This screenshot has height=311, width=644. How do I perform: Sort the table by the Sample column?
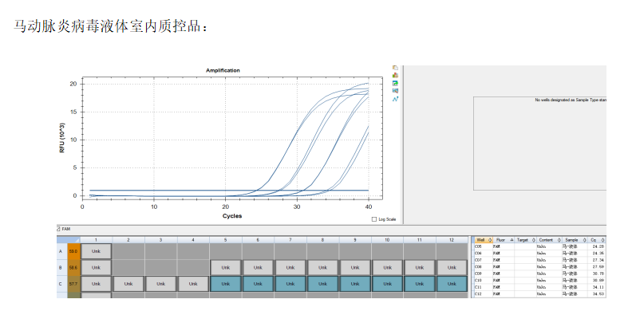(574, 239)
